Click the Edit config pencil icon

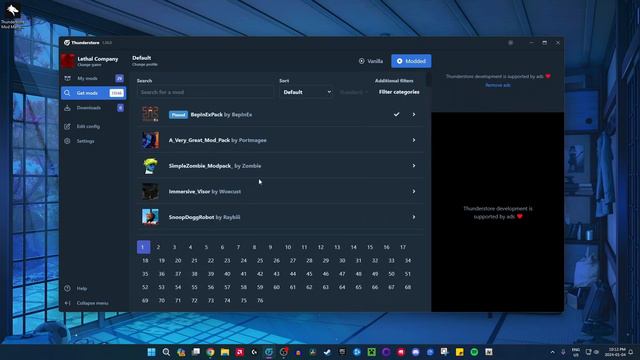[67, 127]
